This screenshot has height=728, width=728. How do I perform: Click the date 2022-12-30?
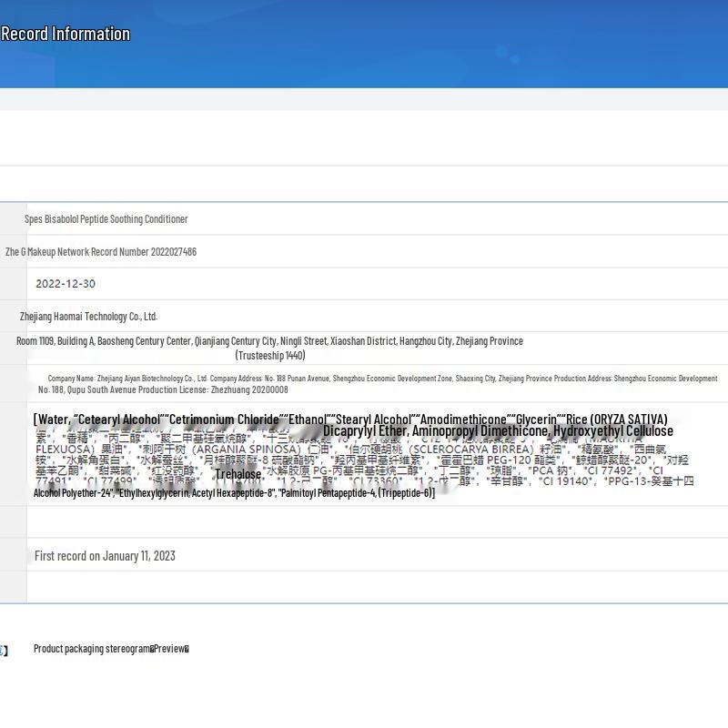click(x=66, y=284)
